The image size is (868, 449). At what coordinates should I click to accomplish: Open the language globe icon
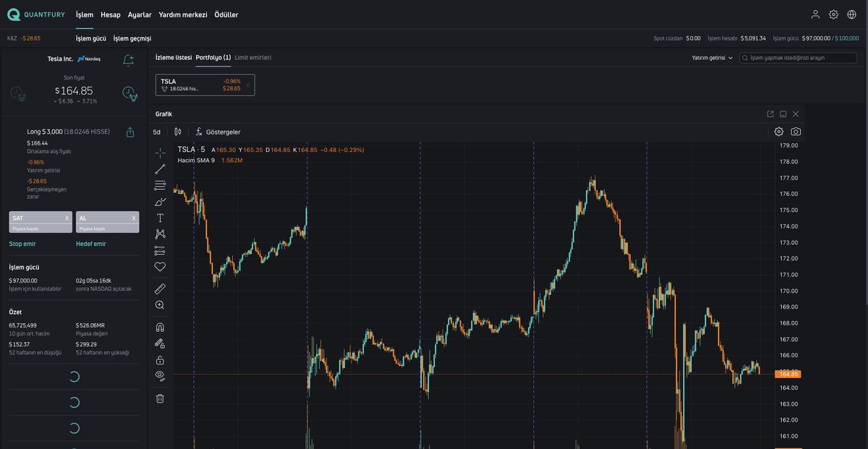[x=851, y=14]
